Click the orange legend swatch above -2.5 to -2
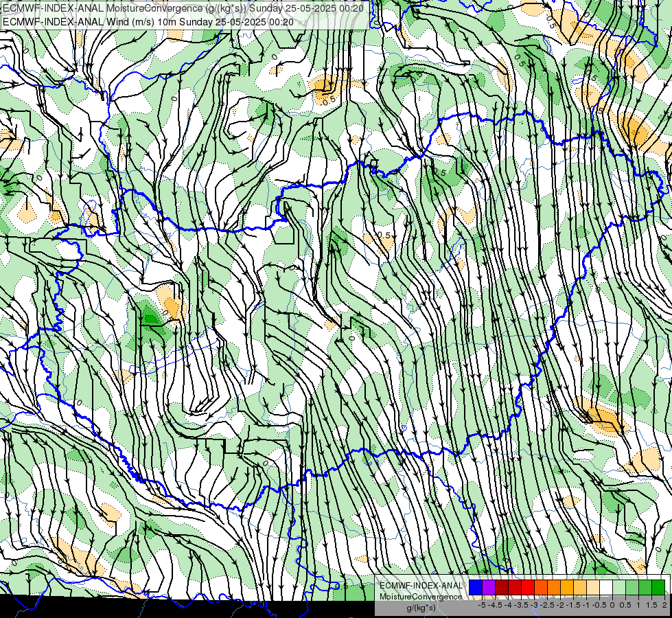Viewport: 672px width, 618px height. (x=554, y=587)
